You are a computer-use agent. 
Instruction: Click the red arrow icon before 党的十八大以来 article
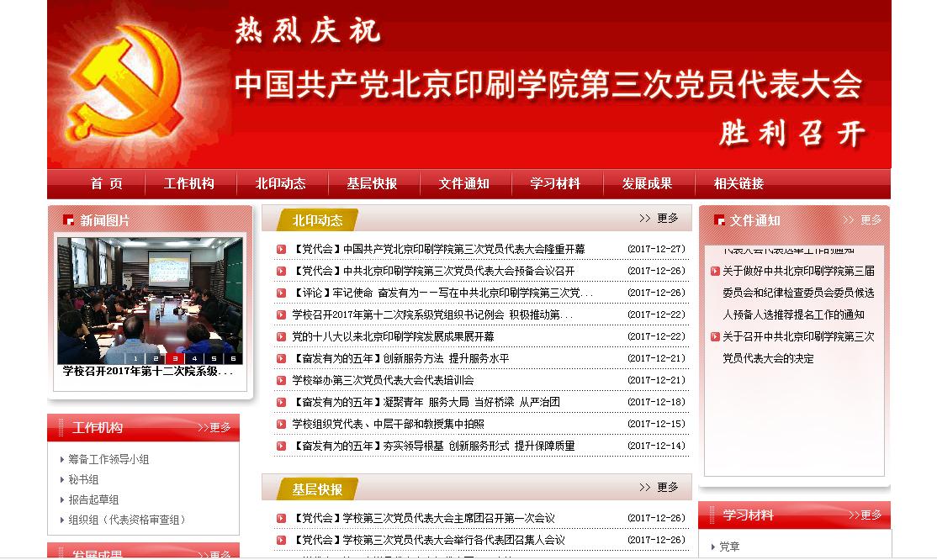tap(281, 336)
